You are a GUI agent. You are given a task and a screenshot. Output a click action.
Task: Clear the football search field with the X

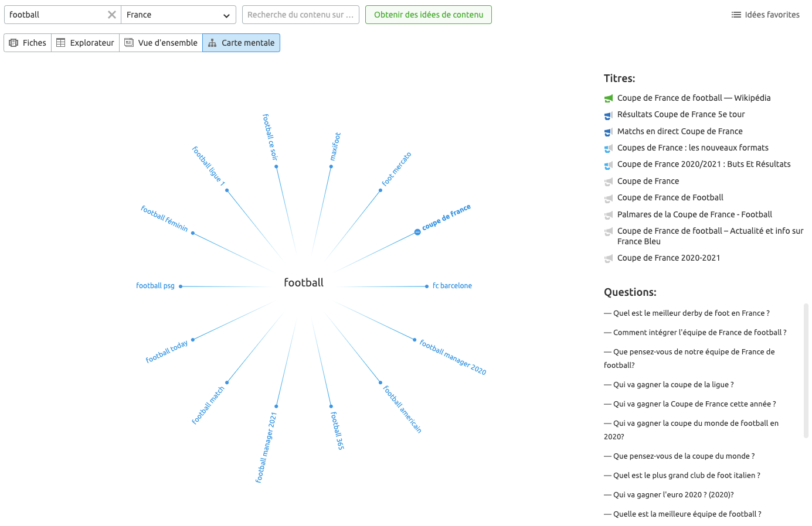point(111,14)
